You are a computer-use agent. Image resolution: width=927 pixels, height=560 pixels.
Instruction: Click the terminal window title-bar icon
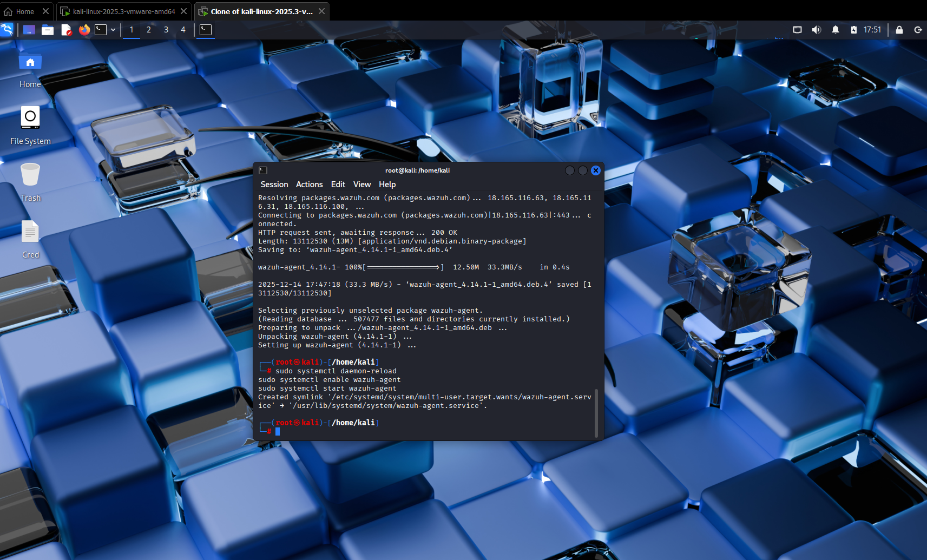tap(263, 170)
